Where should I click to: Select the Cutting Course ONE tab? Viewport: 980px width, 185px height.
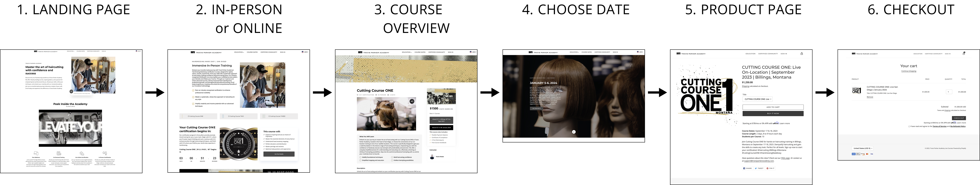tap(198, 116)
